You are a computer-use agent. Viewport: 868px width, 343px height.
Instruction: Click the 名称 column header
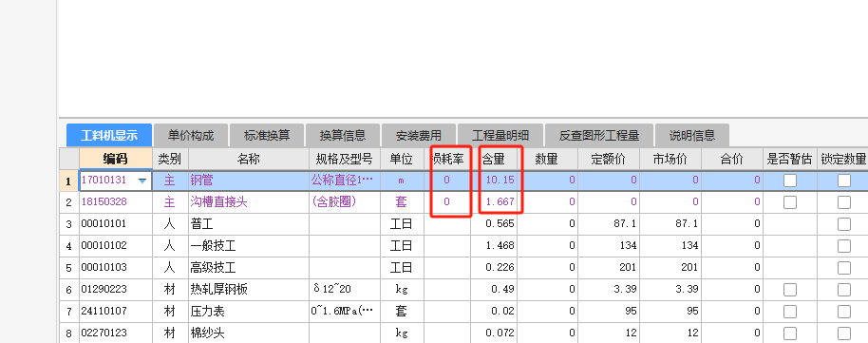pyautogui.click(x=249, y=159)
